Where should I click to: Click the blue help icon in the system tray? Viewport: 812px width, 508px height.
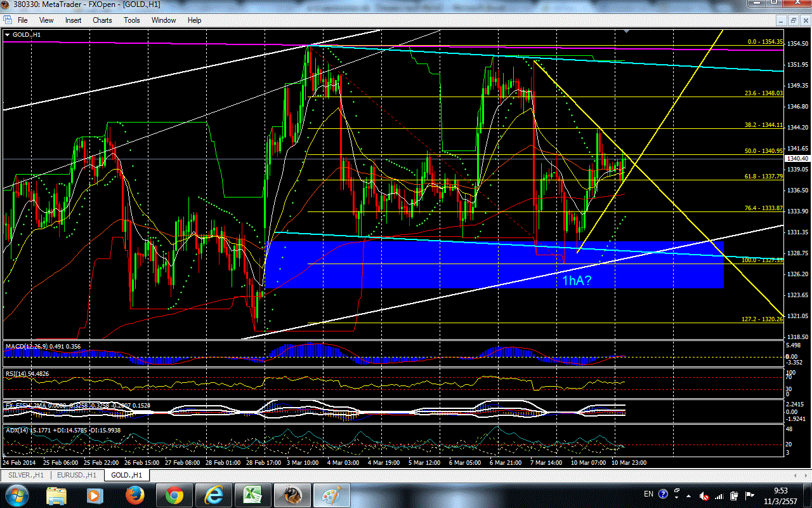[x=664, y=494]
